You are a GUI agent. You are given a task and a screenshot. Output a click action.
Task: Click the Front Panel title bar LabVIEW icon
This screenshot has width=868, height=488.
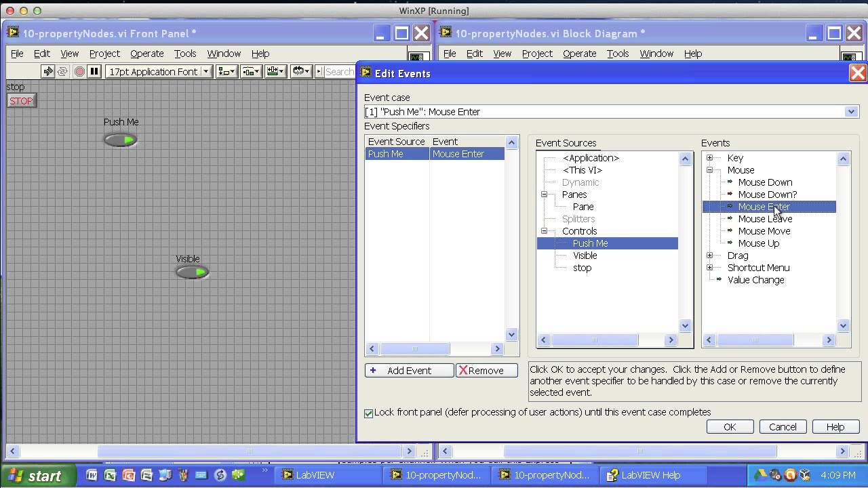pyautogui.click(x=13, y=33)
